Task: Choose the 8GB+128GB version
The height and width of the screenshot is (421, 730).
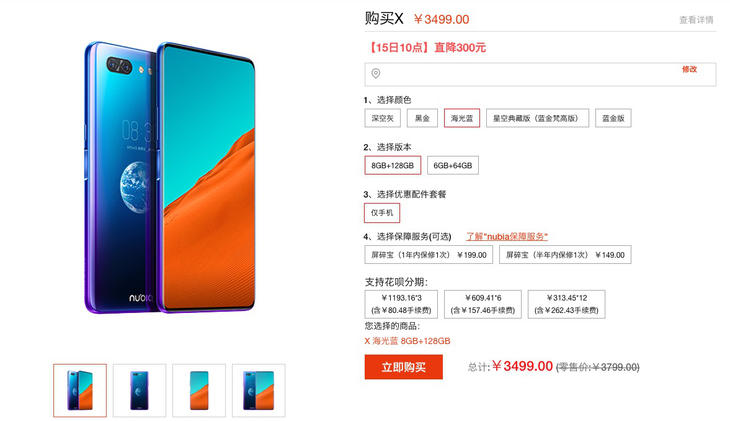Action: click(x=392, y=165)
